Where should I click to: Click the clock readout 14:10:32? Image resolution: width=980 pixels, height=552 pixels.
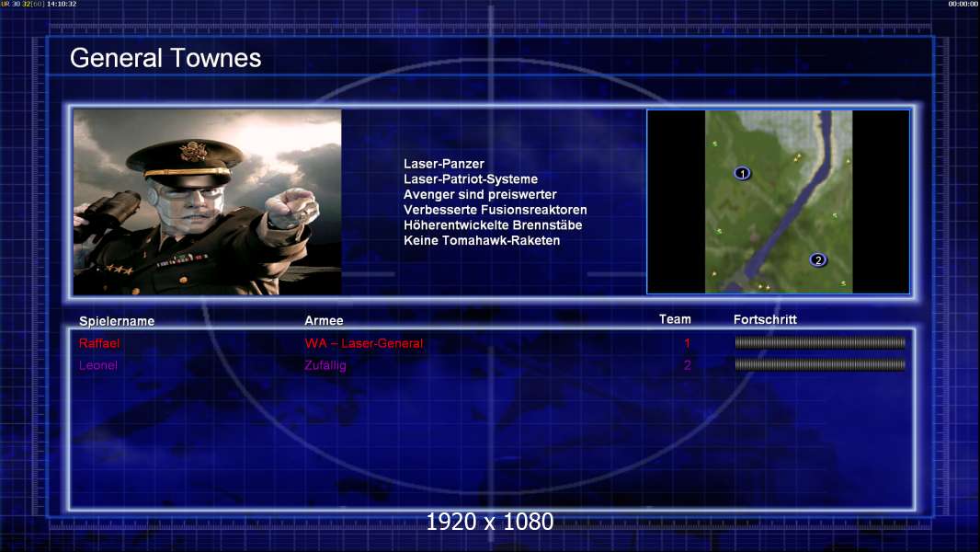point(62,4)
